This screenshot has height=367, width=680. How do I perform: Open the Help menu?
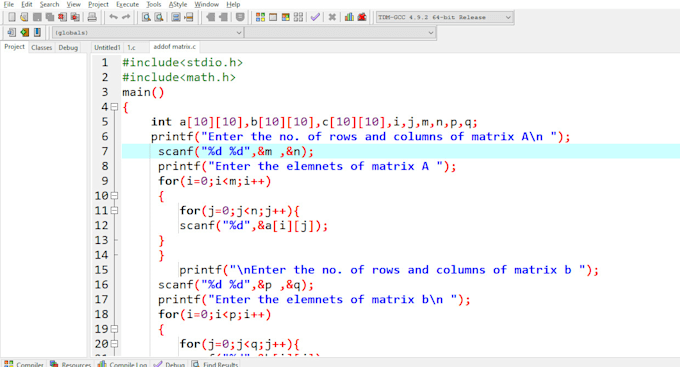click(x=233, y=4)
